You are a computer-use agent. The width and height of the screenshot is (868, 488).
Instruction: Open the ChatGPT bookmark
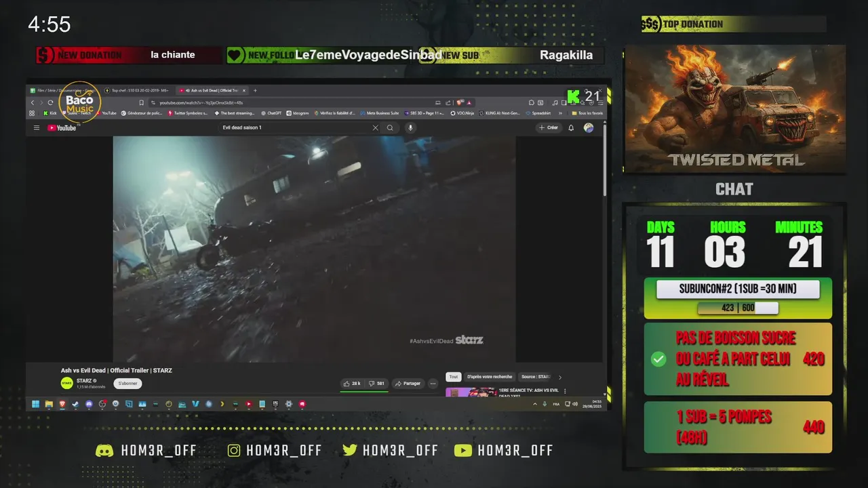tap(271, 113)
